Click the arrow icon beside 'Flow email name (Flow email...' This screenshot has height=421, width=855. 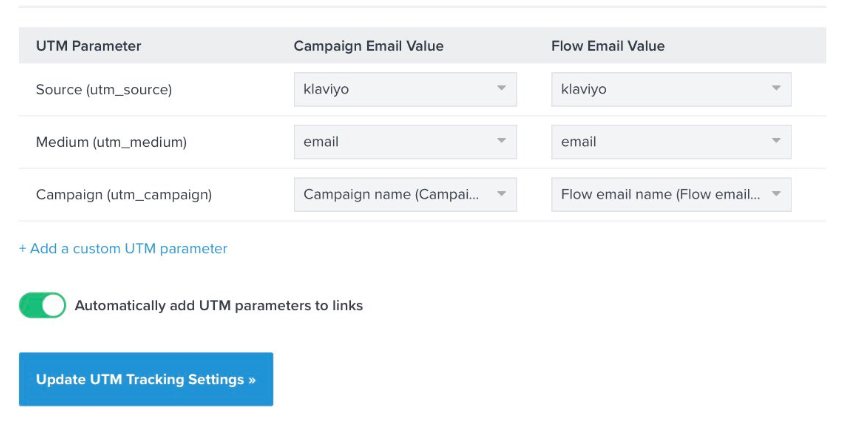pos(776,194)
